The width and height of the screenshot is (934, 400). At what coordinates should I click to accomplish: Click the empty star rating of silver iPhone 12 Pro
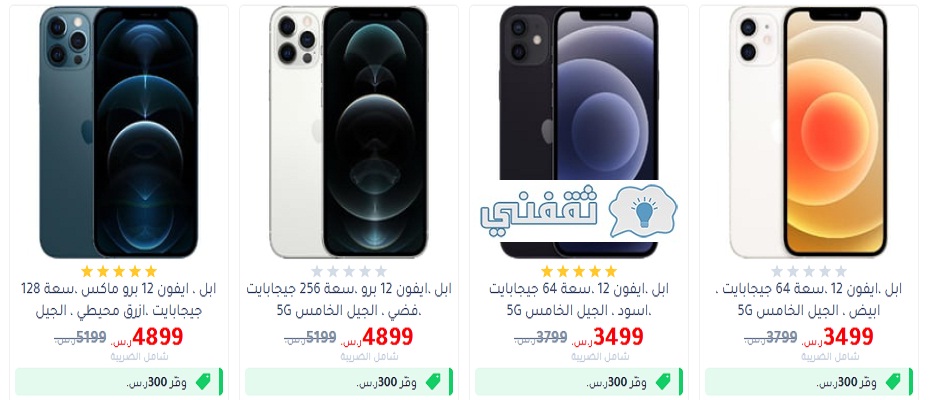click(x=348, y=271)
